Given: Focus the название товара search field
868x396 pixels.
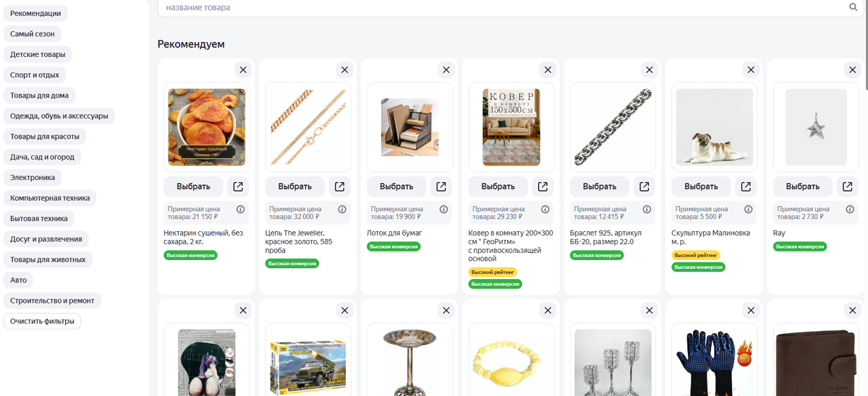Looking at the screenshot, I should (509, 7).
